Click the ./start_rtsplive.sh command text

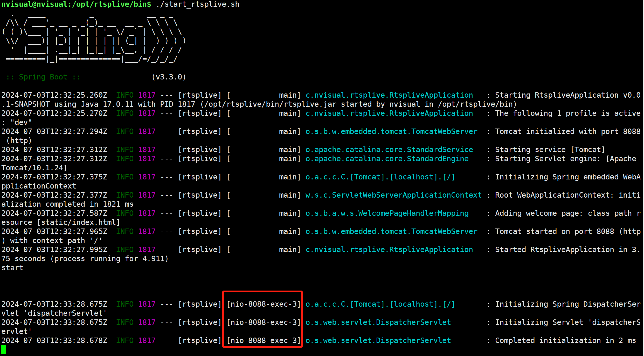pyautogui.click(x=198, y=4)
